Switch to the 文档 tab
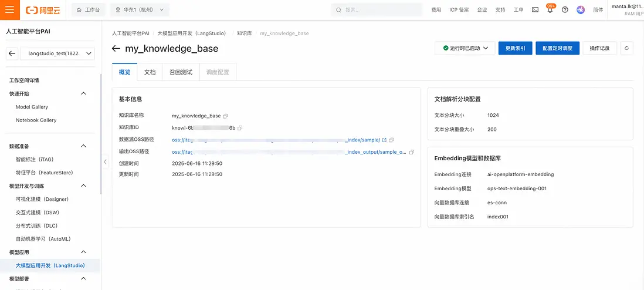The image size is (644, 290). 150,72
